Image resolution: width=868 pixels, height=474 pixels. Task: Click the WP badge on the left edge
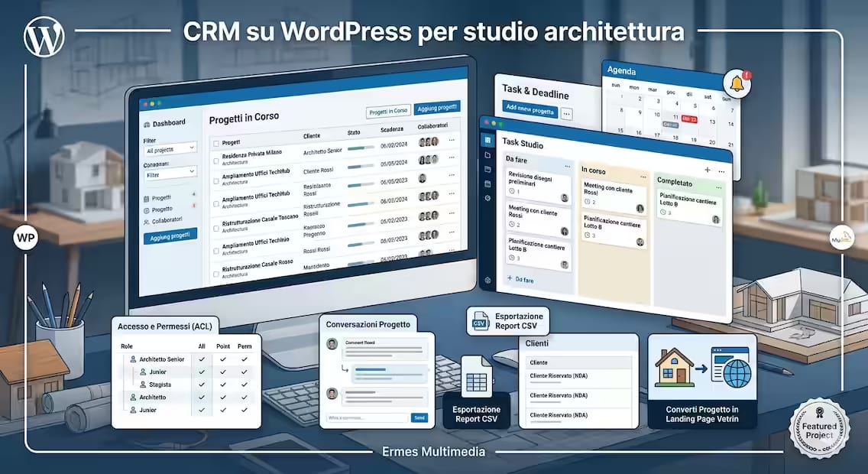[26, 238]
